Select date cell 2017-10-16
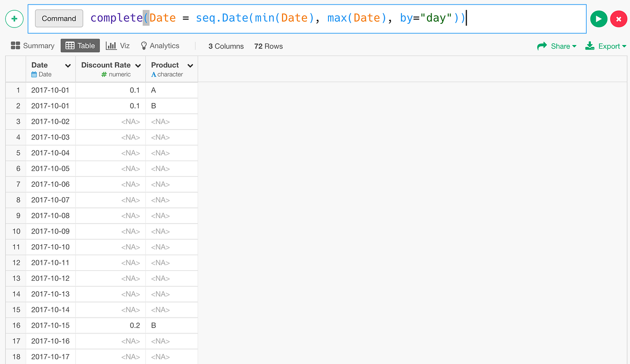This screenshot has width=630, height=364. (50, 341)
